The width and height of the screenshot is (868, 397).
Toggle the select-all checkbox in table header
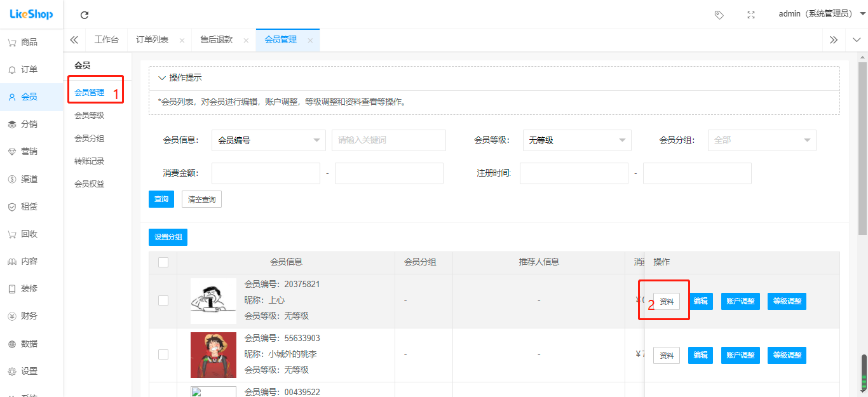point(163,262)
